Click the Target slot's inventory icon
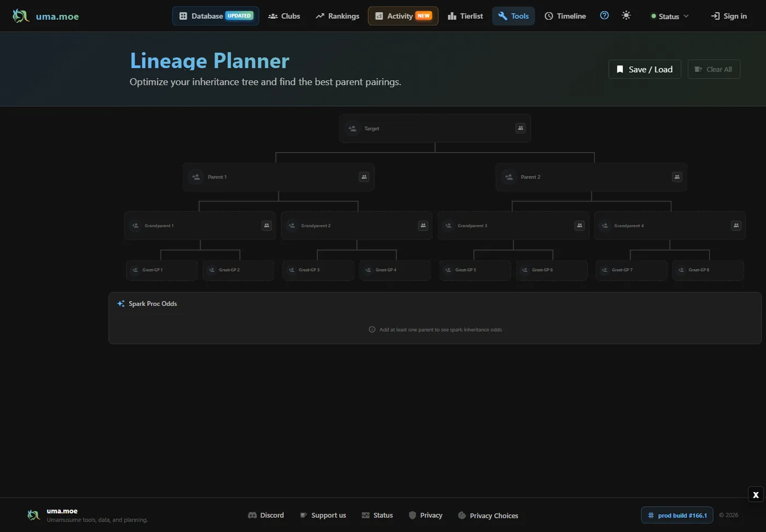Viewport: 766px width, 532px height. point(520,128)
